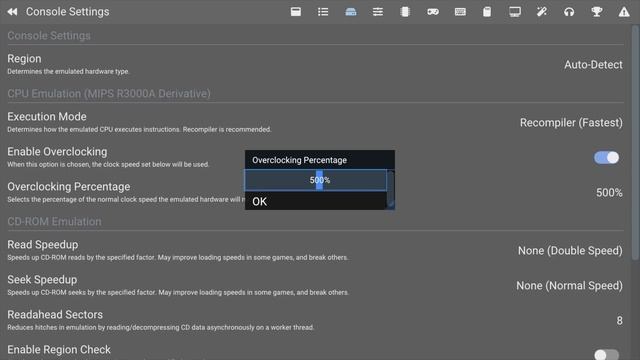Image resolution: width=640 pixels, height=360 pixels.
Task: Click 'CD-ROM Emulation' section heading
Action: (x=54, y=222)
